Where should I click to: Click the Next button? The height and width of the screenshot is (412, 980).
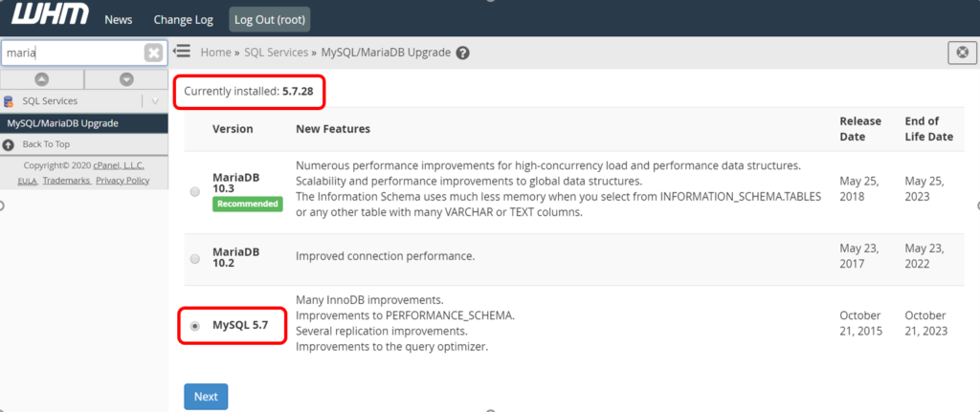click(x=206, y=396)
